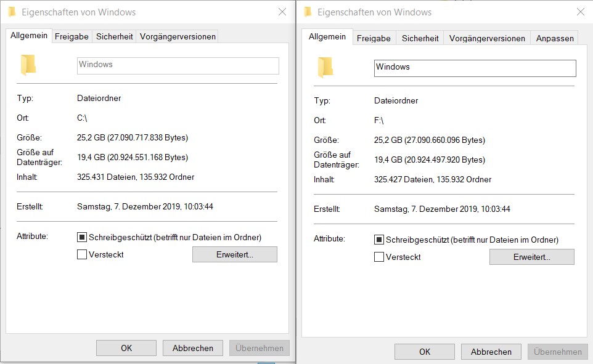The image size is (593, 364).
Task: Select the size value 27.090.717.838 Bytes
Action: pos(147,137)
